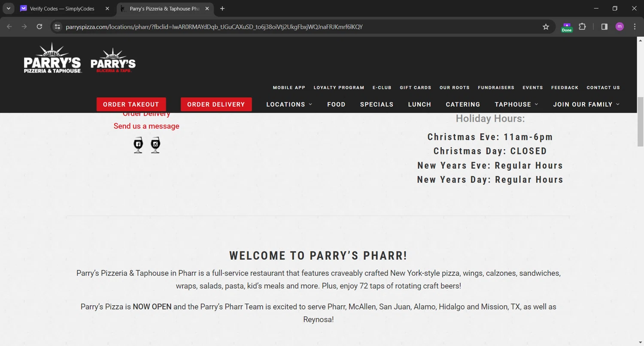Open Parry's Sliceria & Taps logo
644x346 pixels.
click(113, 60)
